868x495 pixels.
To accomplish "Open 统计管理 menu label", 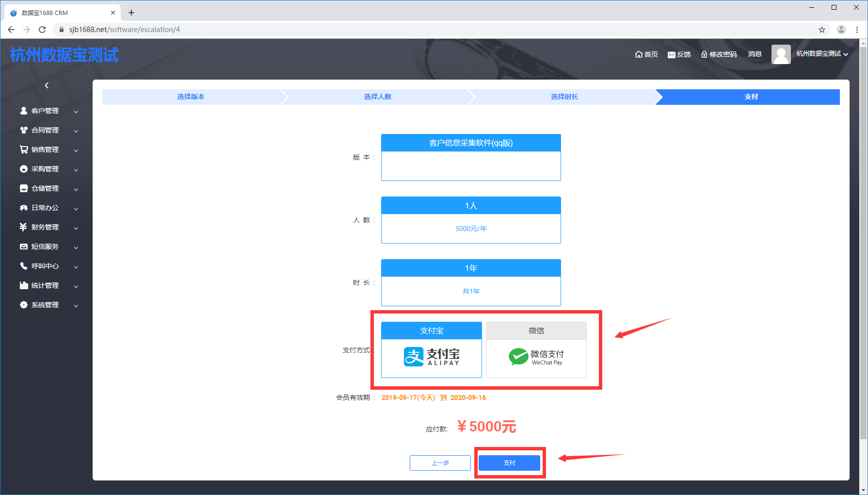I will (45, 285).
